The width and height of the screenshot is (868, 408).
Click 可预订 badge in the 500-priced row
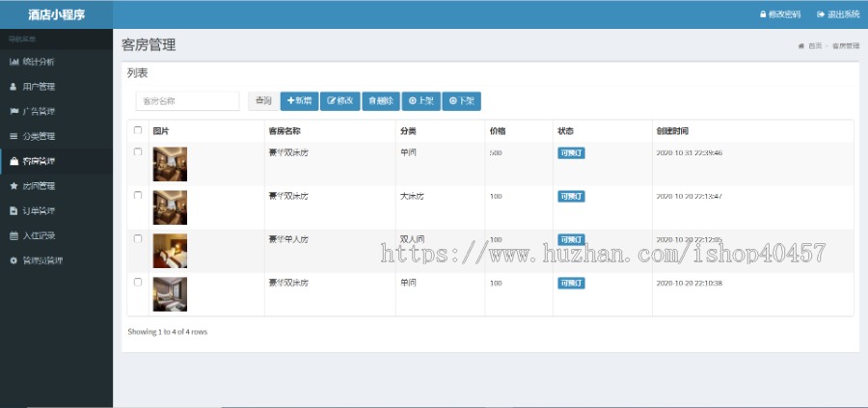(571, 153)
